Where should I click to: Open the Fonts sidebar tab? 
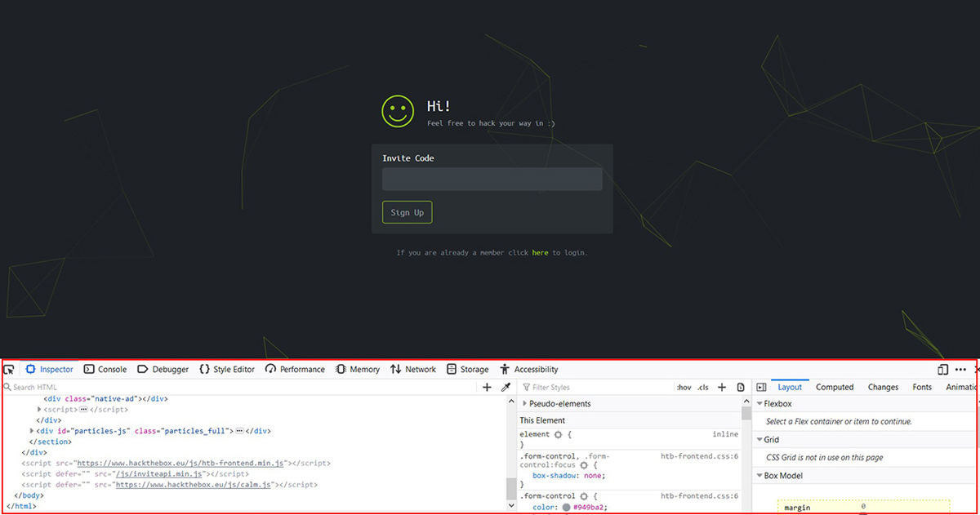pos(922,388)
